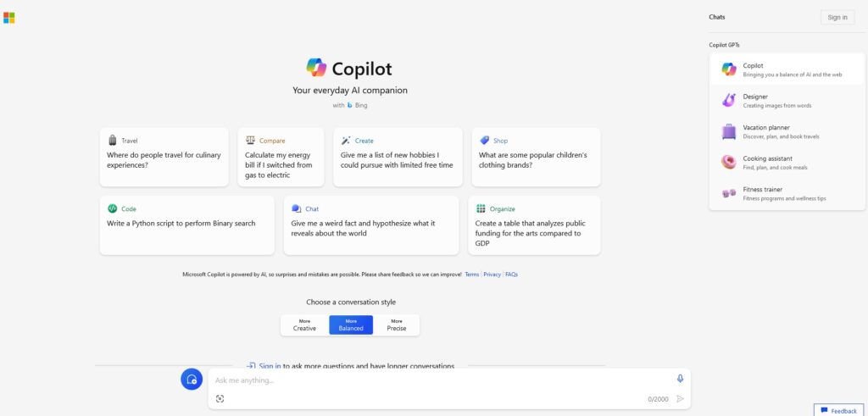Image resolution: width=868 pixels, height=416 pixels.
Task: Open the Privacy link
Action: (492, 275)
